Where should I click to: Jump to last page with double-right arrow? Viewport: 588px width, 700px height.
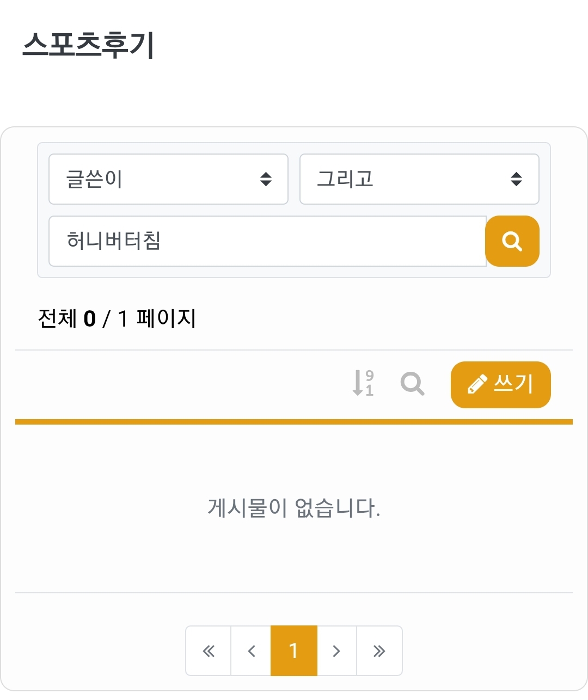click(379, 651)
